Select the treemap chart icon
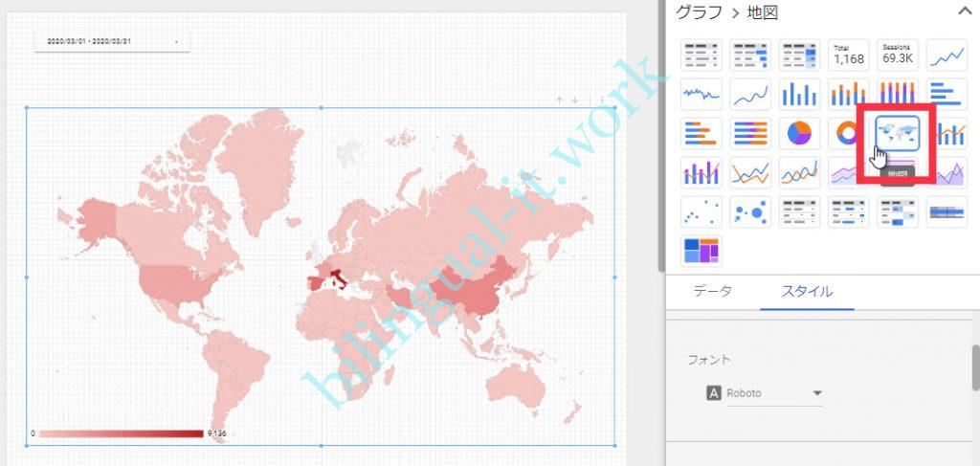The image size is (980, 466). coord(702,251)
